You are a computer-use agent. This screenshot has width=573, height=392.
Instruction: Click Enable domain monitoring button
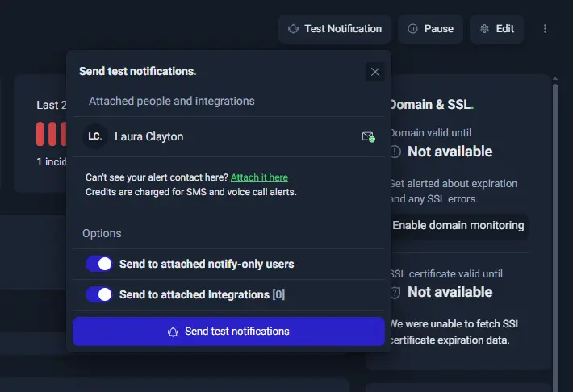click(458, 225)
